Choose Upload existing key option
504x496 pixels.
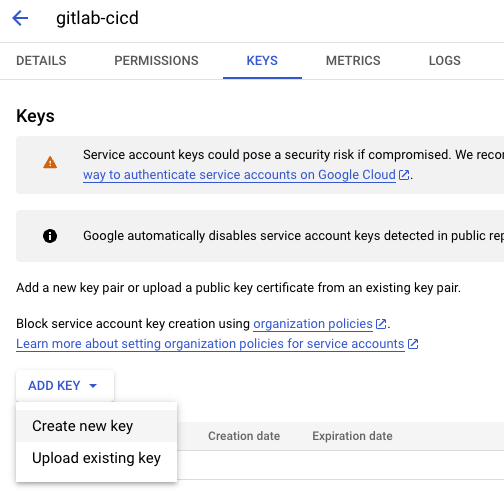tap(96, 458)
